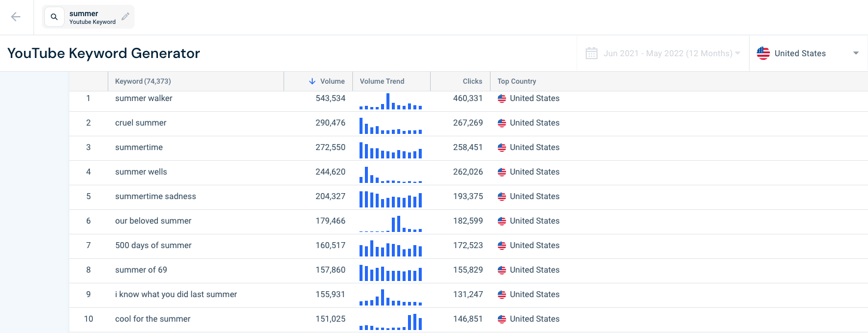Viewport: 868px width, 333px height.
Task: Edit the summer keyword with pencil icon
Action: [x=125, y=17]
